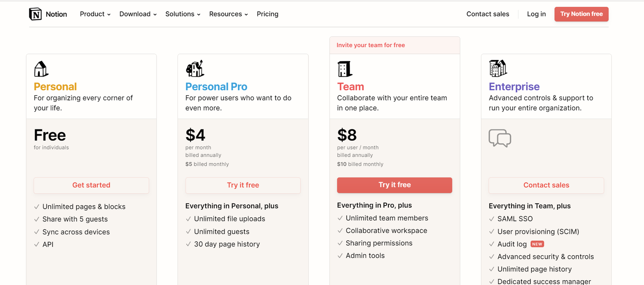Click Get started for Personal plan
The image size is (644, 285).
(x=91, y=185)
